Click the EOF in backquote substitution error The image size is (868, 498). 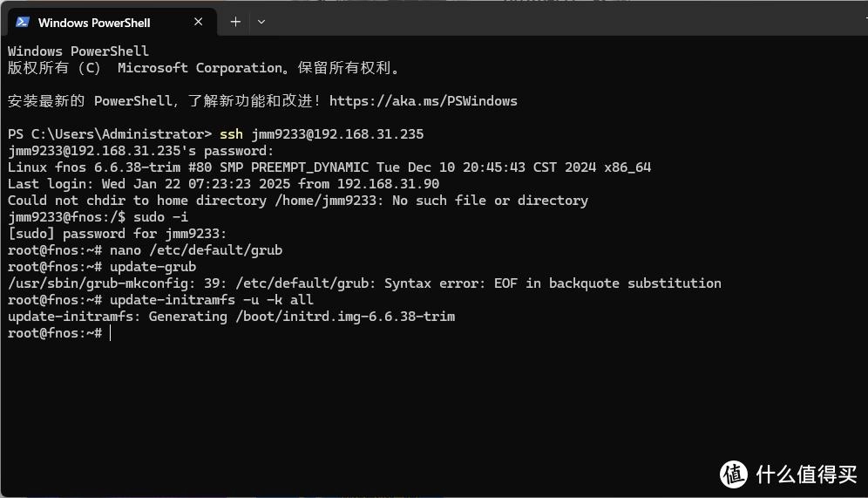607,283
